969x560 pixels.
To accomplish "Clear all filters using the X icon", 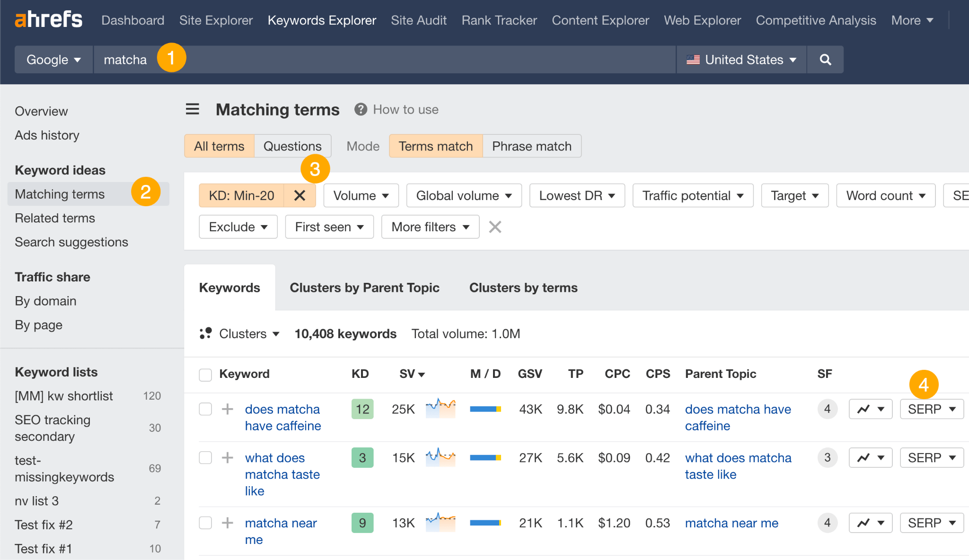I will pyautogui.click(x=494, y=227).
